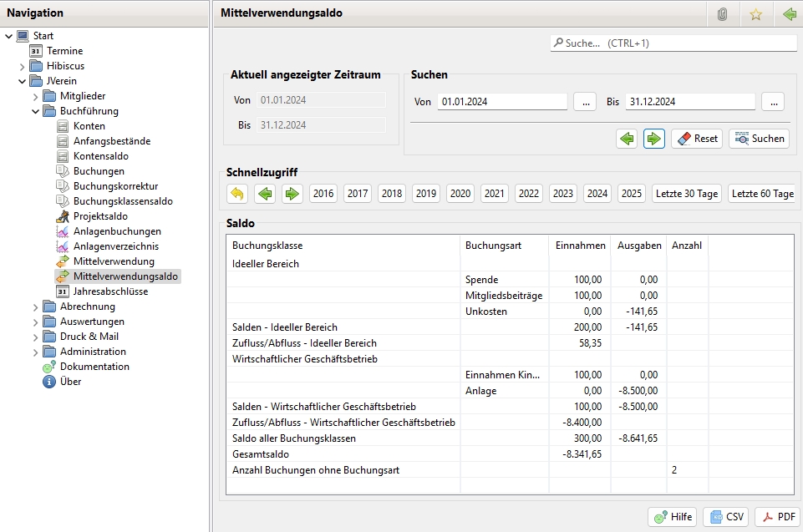The width and height of the screenshot is (803, 532).
Task: Expand the Hibiscus tree node
Action: 23,66
